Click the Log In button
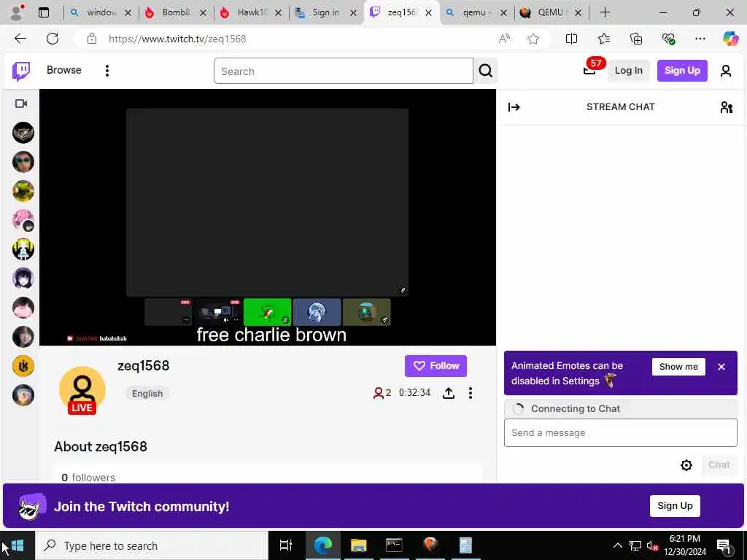The height and width of the screenshot is (560, 747). (x=628, y=71)
